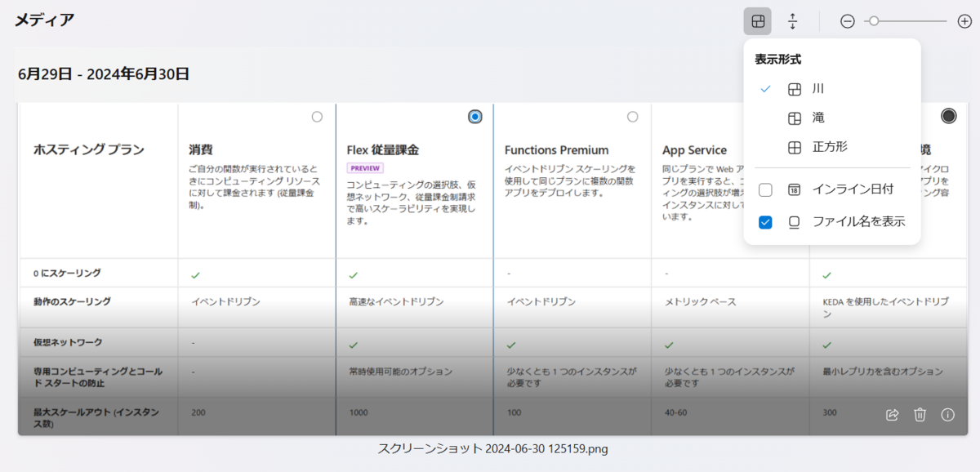Click the share icon on the image
The height and width of the screenshot is (472, 980).
(892, 415)
